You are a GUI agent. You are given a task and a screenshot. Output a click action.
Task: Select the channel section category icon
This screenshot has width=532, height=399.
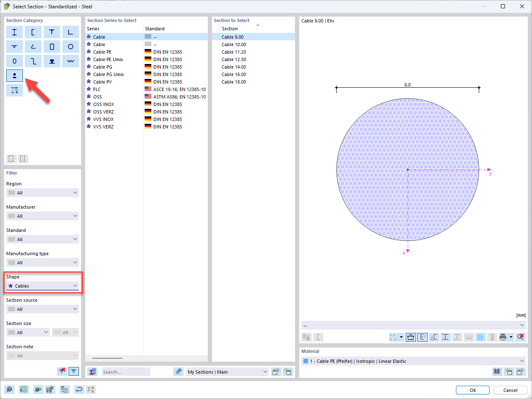point(33,32)
